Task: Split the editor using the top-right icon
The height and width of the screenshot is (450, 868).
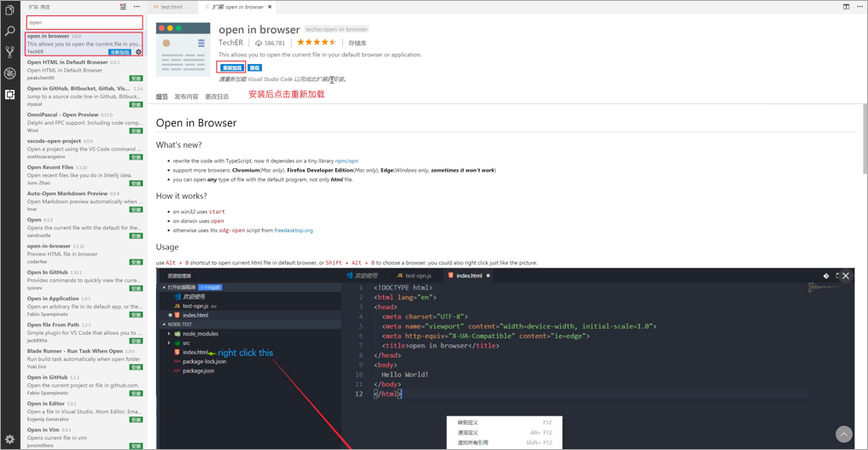Action: coord(846,7)
